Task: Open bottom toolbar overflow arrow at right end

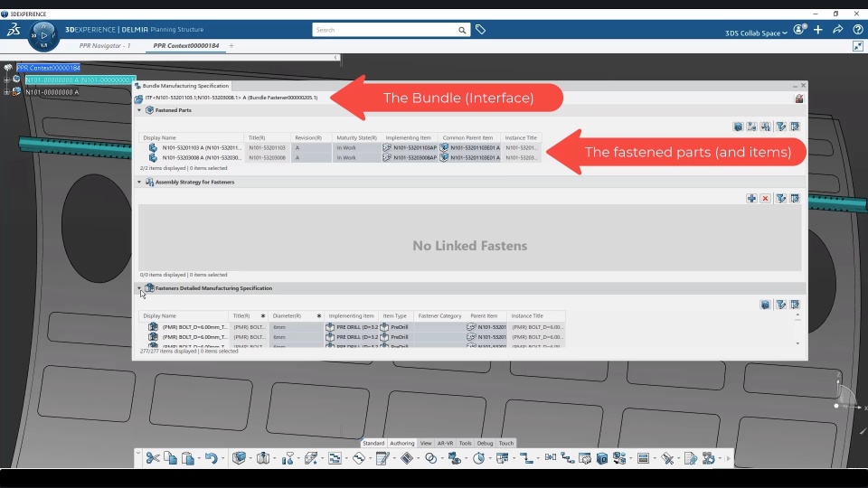Action: click(728, 459)
